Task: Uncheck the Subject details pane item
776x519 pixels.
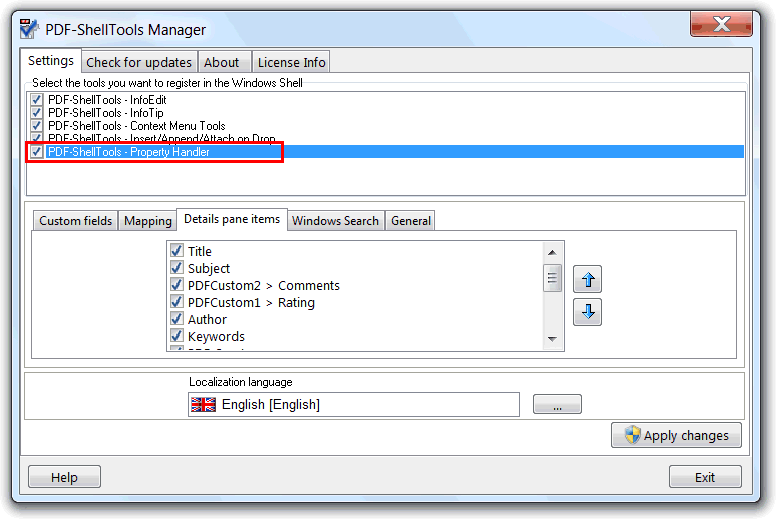Action: tap(177, 268)
